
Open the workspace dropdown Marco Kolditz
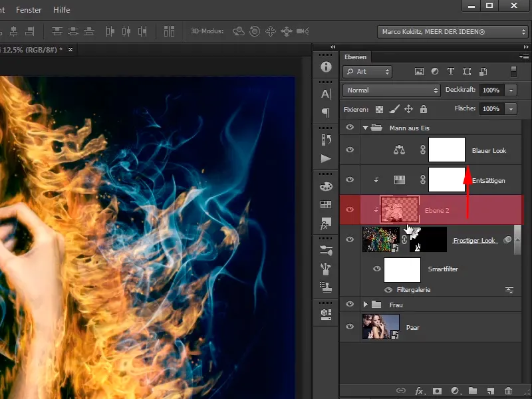tap(453, 31)
